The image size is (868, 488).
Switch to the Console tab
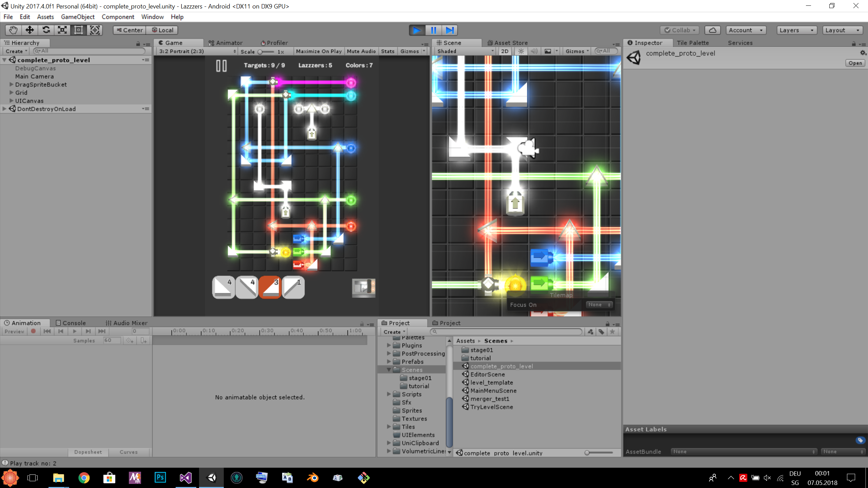[x=71, y=323]
